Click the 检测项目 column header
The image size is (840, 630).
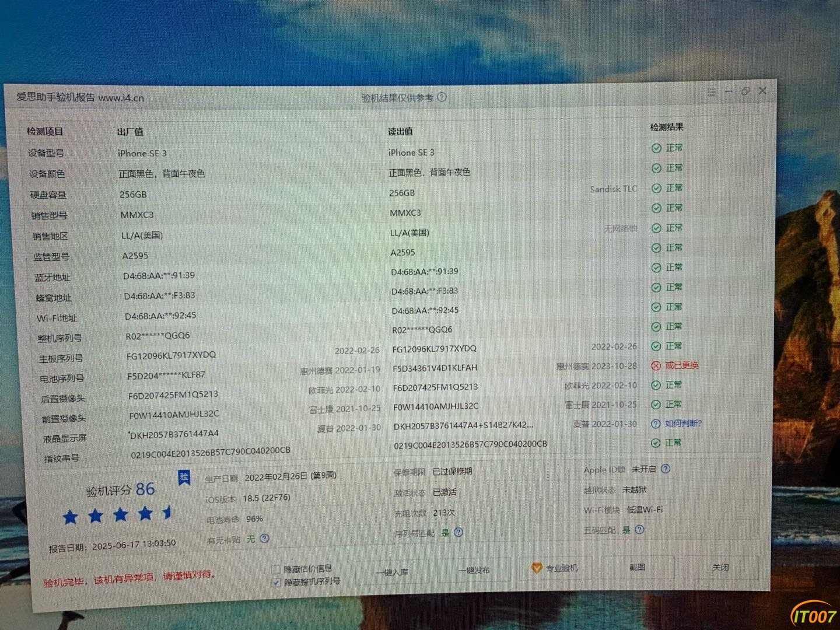45,132
